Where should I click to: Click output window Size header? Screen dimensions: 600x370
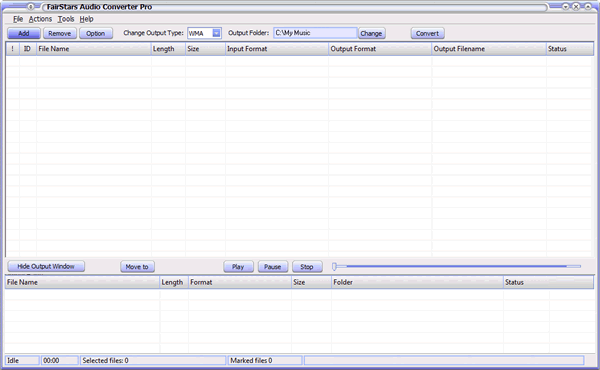tap(311, 282)
